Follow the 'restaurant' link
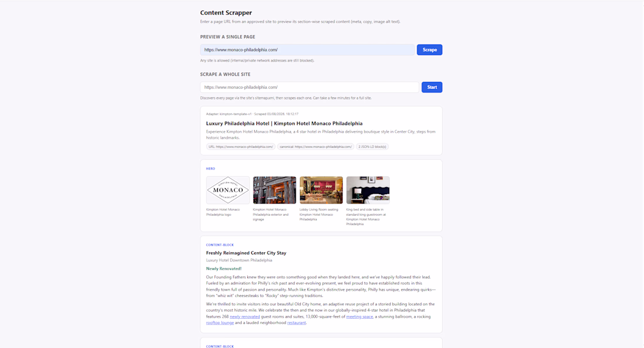Screen dimensions: 644x348 pos(297,322)
